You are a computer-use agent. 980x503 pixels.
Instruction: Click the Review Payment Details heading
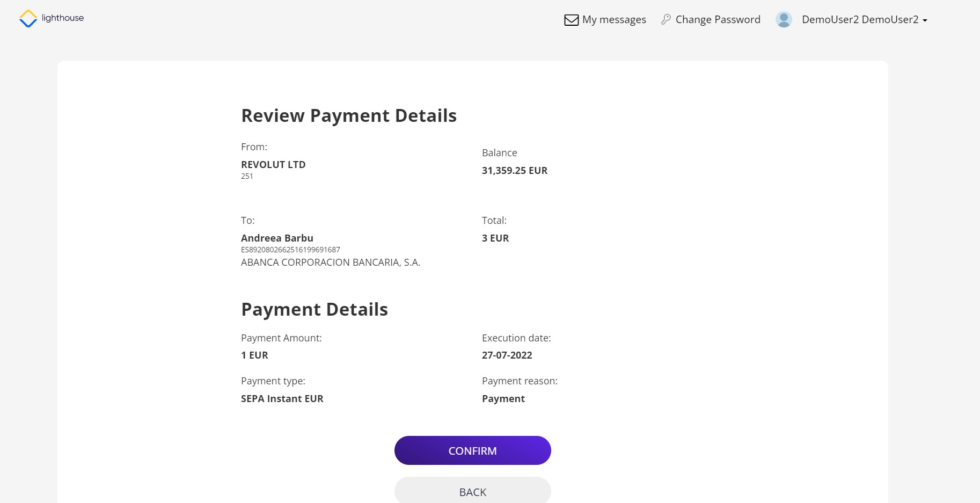tap(349, 116)
